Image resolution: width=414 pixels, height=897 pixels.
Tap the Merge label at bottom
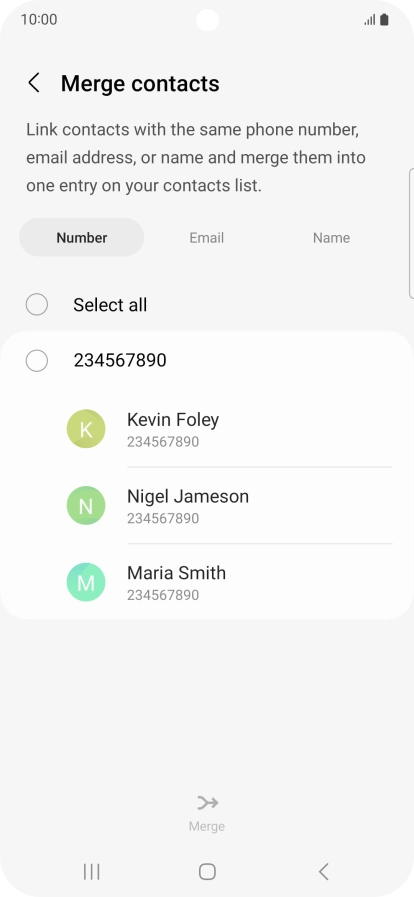pyautogui.click(x=207, y=826)
